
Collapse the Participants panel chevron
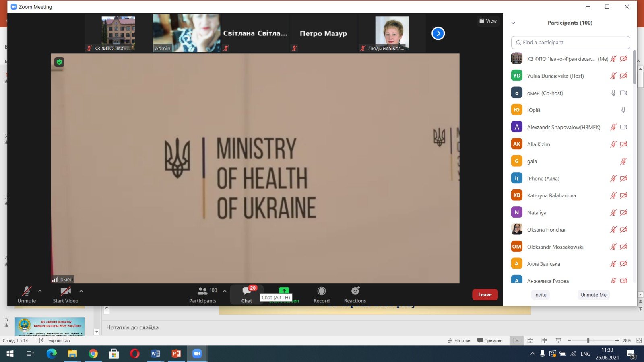click(513, 23)
